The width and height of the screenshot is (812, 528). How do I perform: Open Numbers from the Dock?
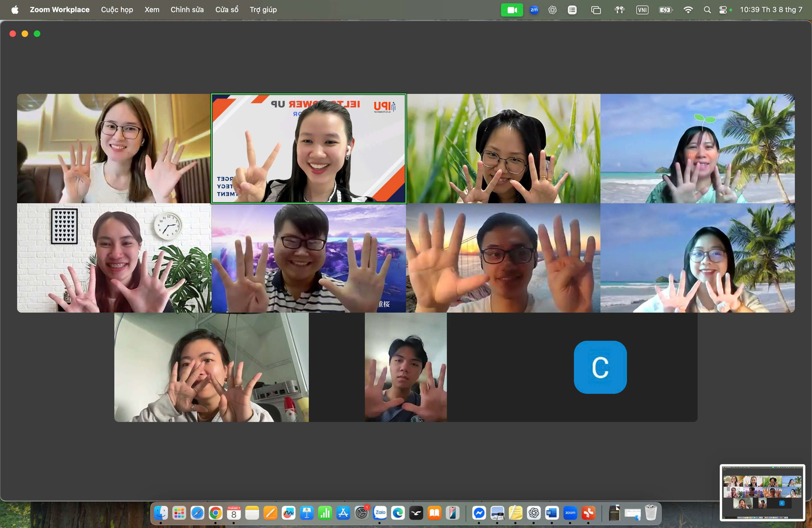click(325, 513)
